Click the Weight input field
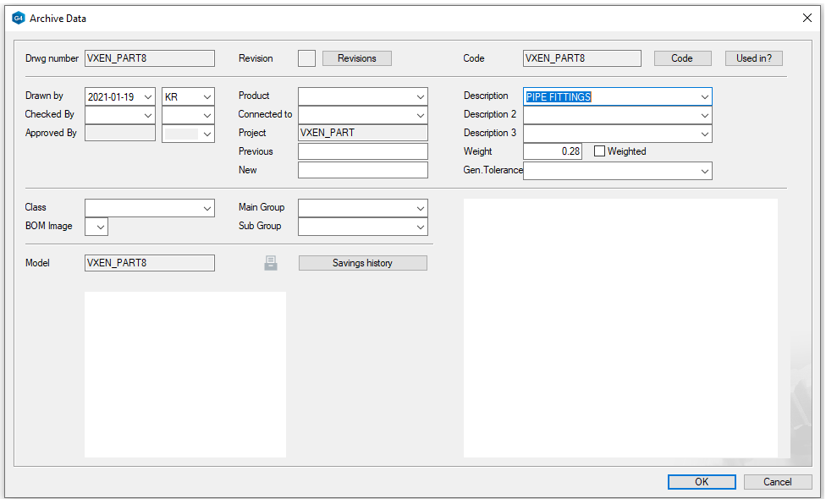The image size is (826, 504). (x=553, y=151)
